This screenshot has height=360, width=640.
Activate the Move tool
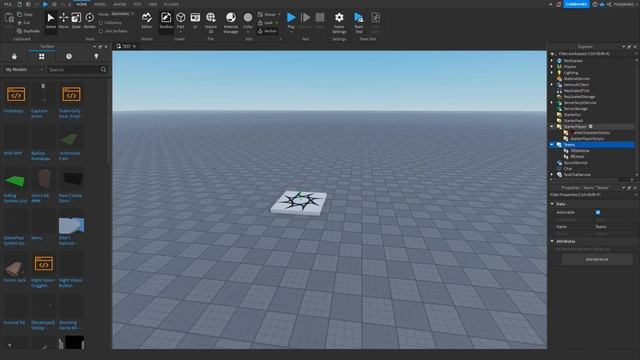64,21
